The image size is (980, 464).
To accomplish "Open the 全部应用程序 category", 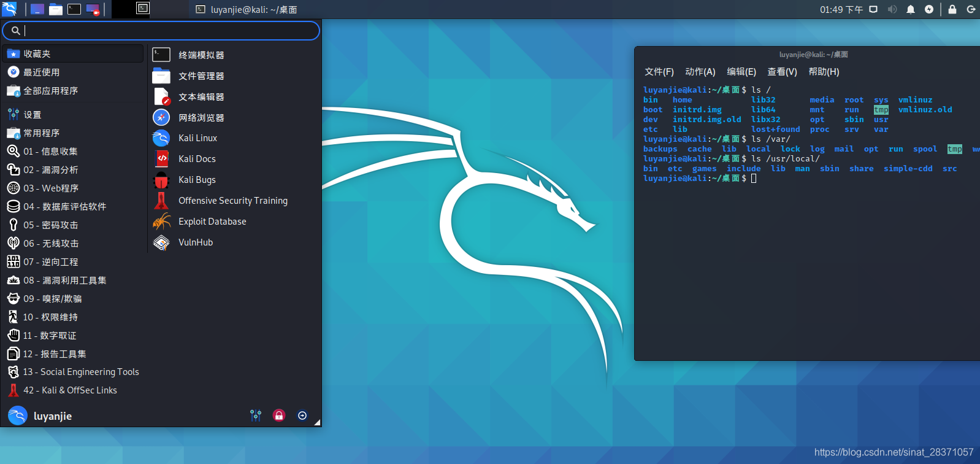I will click(74, 90).
